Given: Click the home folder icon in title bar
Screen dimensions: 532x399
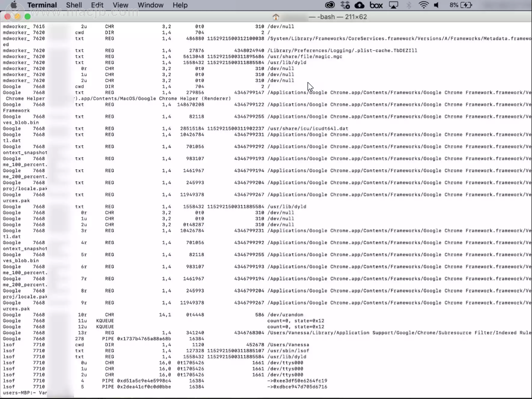Looking at the screenshot, I should click(x=276, y=17).
